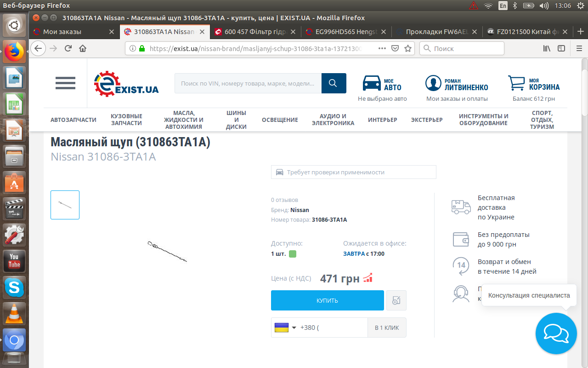
Task: Open the Шины и диски menu category
Action: click(x=236, y=120)
